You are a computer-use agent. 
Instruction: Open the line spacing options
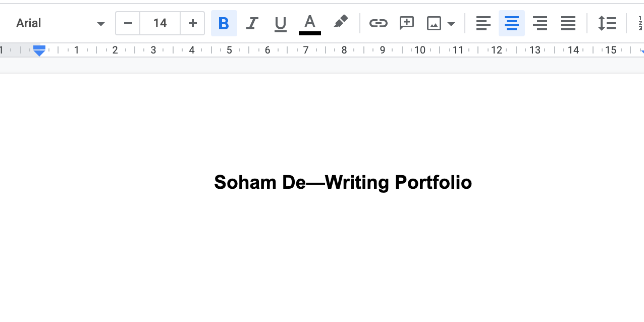click(607, 23)
